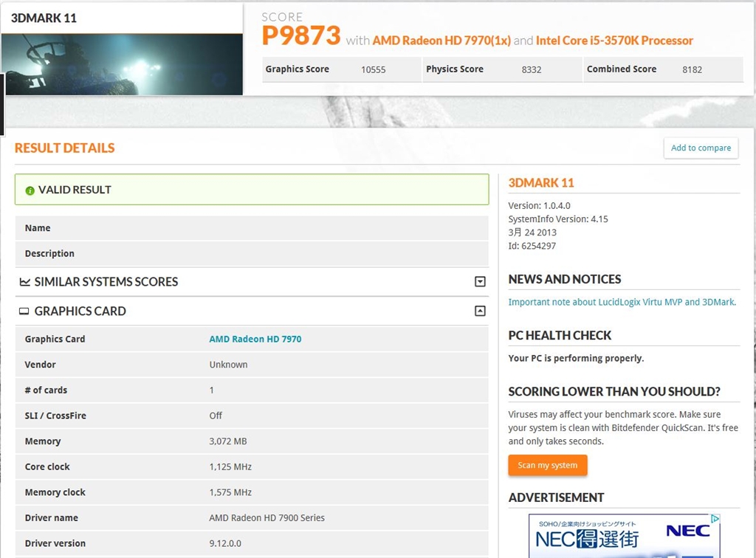Click the NEC advertisement banner
This screenshot has width=756, height=558.
coord(624,536)
